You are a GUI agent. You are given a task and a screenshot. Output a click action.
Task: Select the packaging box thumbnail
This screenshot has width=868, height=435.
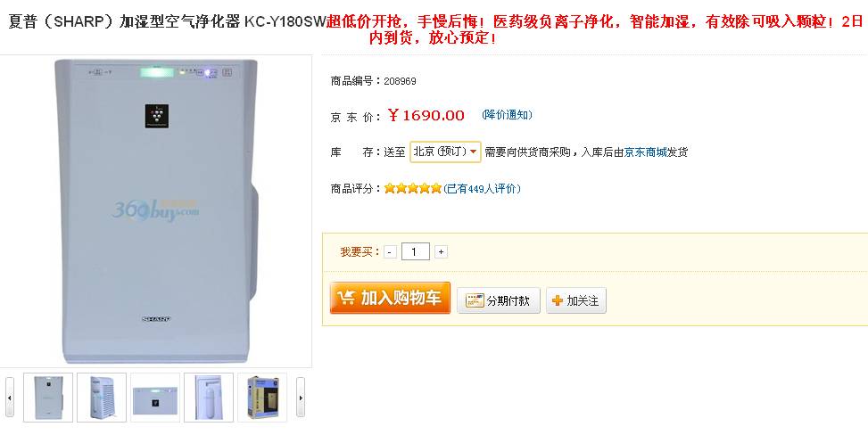coord(262,398)
